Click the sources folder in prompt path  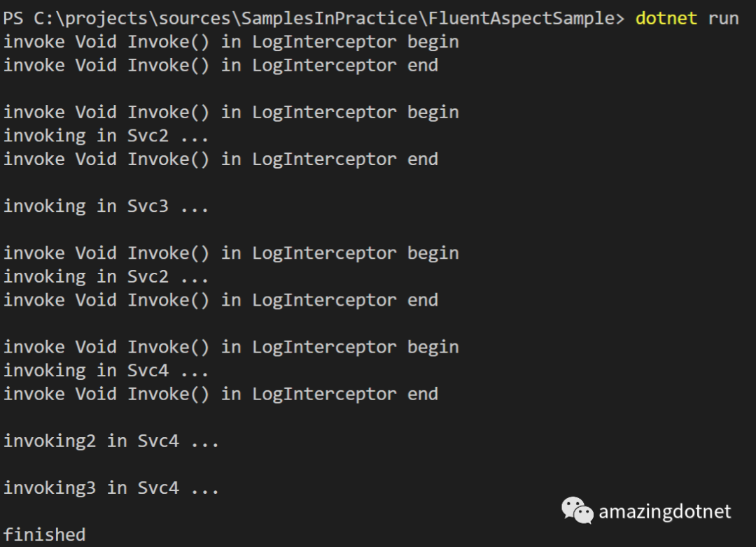199,18
